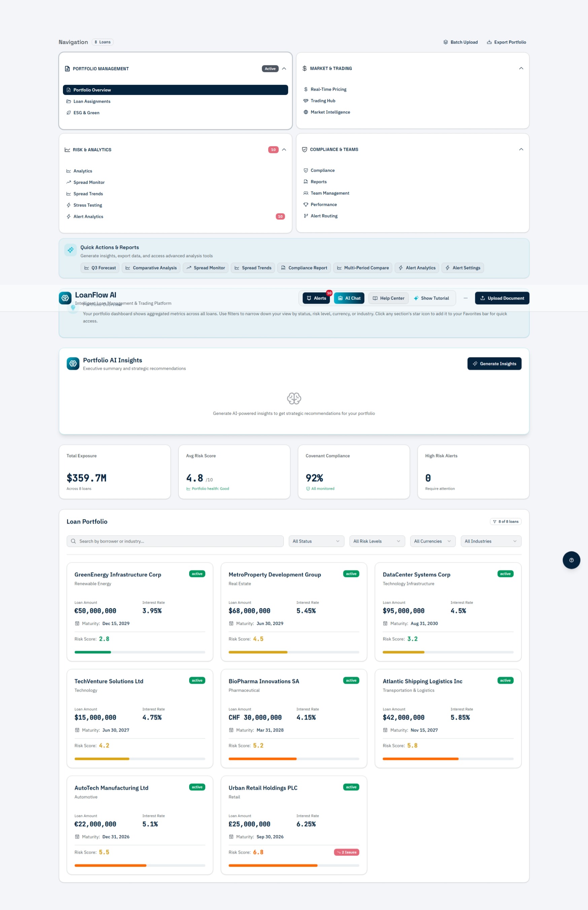The image size is (588, 910).
Task: Open Alert Analytics in Risk & Analytics menu
Action: [x=175, y=216]
